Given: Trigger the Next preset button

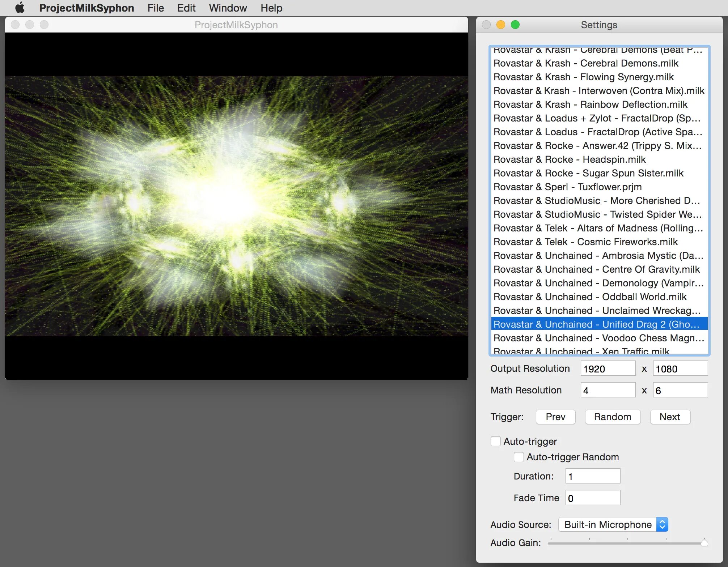Looking at the screenshot, I should (x=669, y=417).
